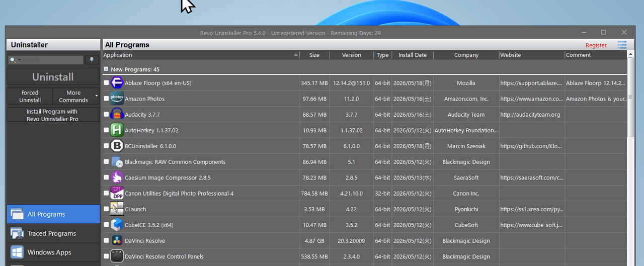This screenshot has width=644, height=266.
Task: Click the Ablaze Floorp app icon
Action: (x=117, y=83)
